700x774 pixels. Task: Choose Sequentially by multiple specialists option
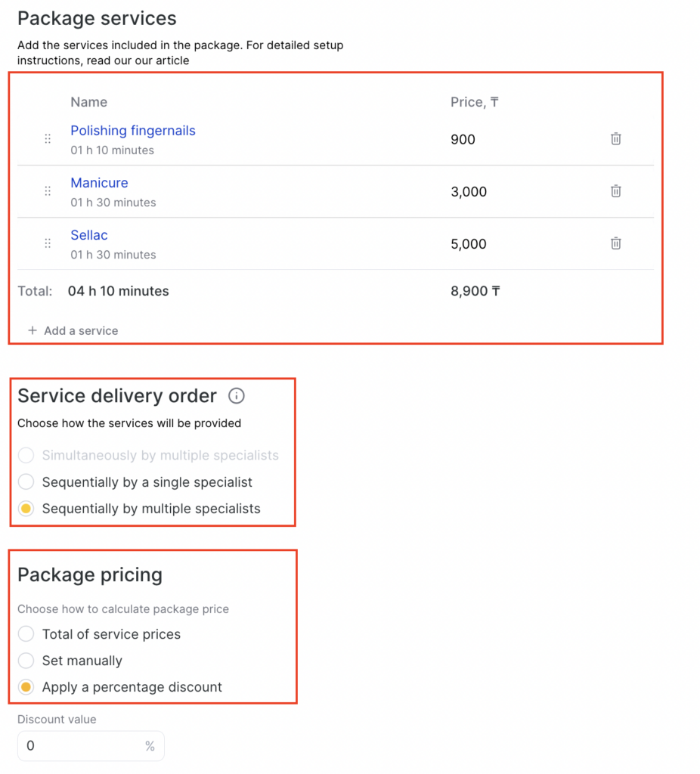(x=26, y=509)
